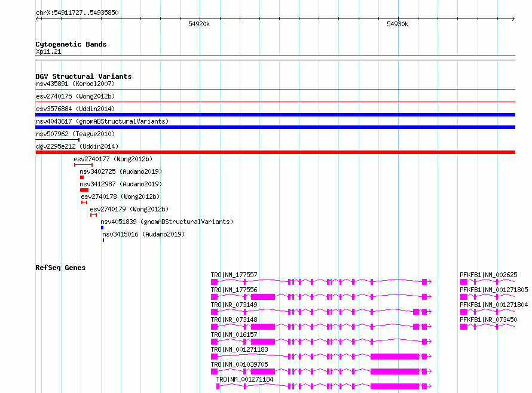Viewport: 532px width, 393px height.
Task: Click the esv2740179 red interval glyph
Action: (94, 215)
